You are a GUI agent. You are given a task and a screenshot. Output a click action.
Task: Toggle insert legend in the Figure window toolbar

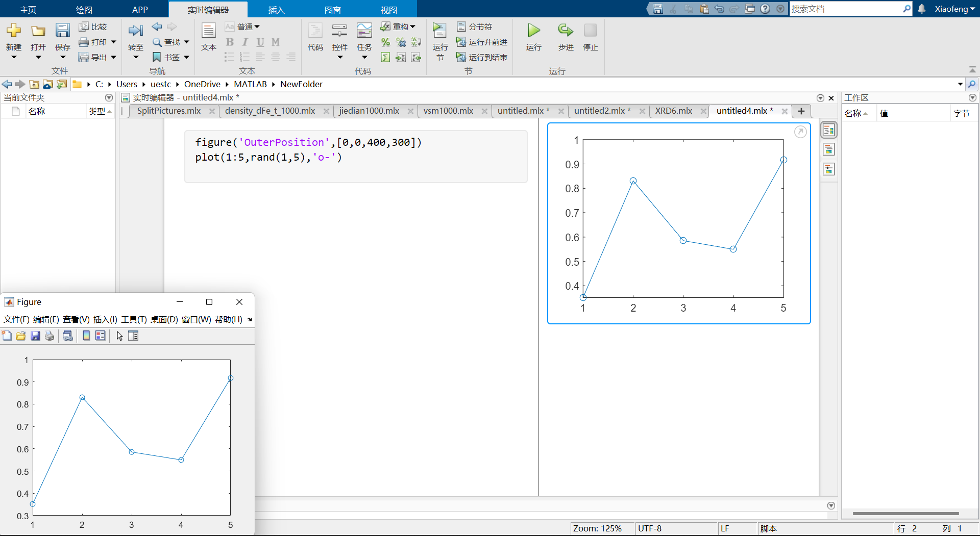(101, 336)
